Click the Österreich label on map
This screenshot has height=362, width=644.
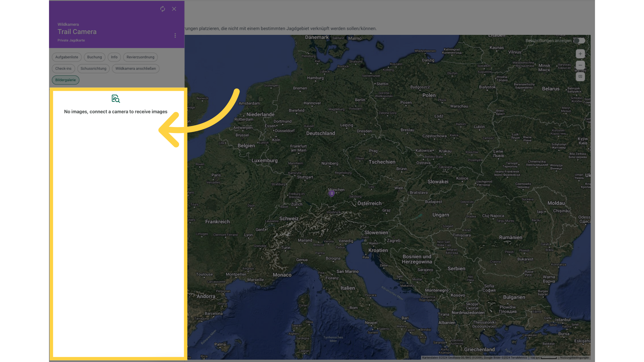click(x=370, y=203)
